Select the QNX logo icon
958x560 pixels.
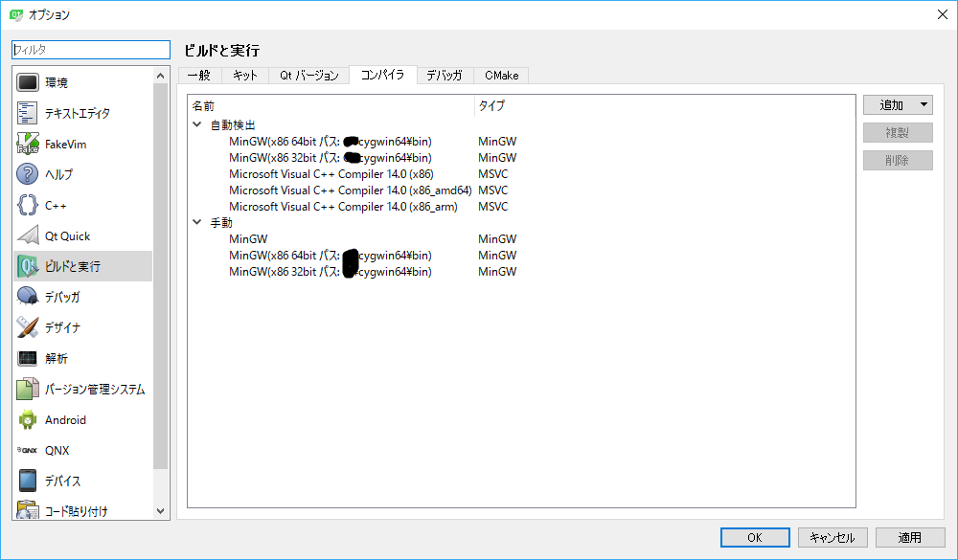pos(28,450)
